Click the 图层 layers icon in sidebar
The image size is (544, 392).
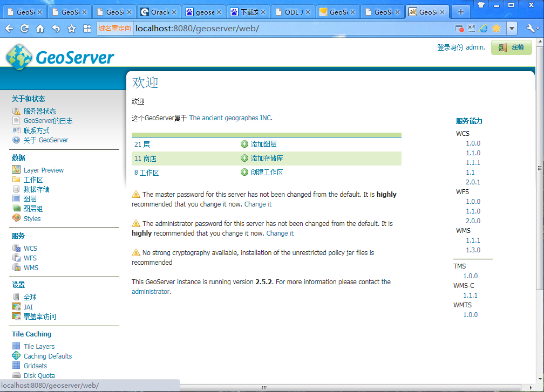pos(16,198)
